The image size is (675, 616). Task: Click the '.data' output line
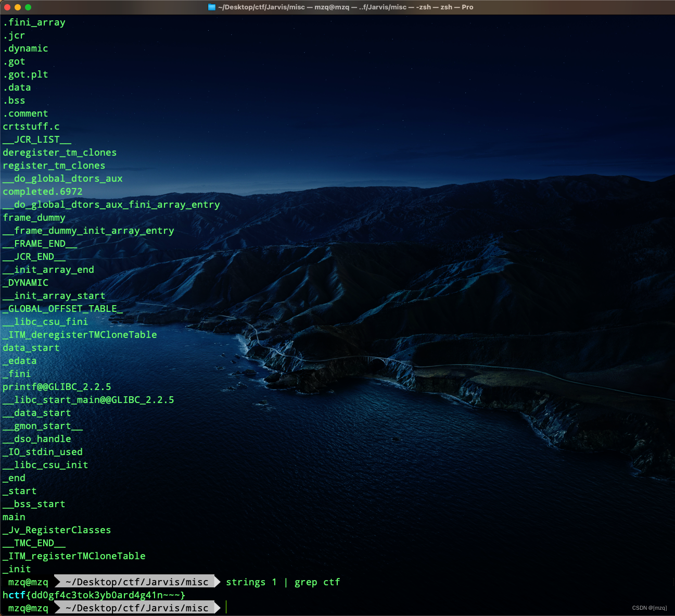(17, 87)
